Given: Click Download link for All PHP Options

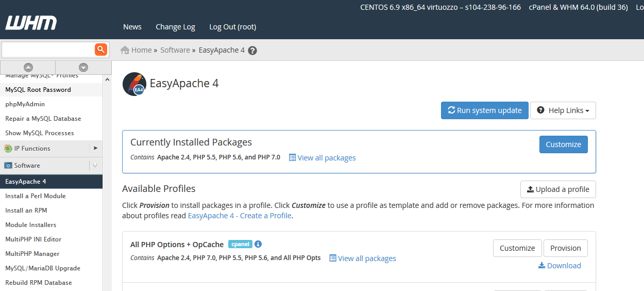Looking at the screenshot, I should click(560, 266).
